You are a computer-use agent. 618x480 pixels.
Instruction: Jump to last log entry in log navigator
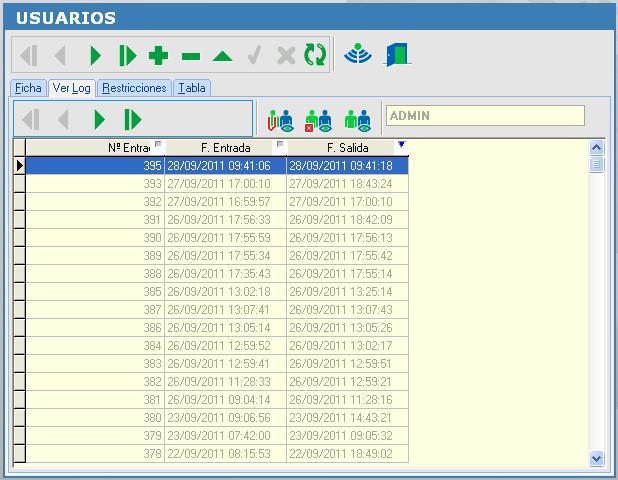click(x=132, y=119)
